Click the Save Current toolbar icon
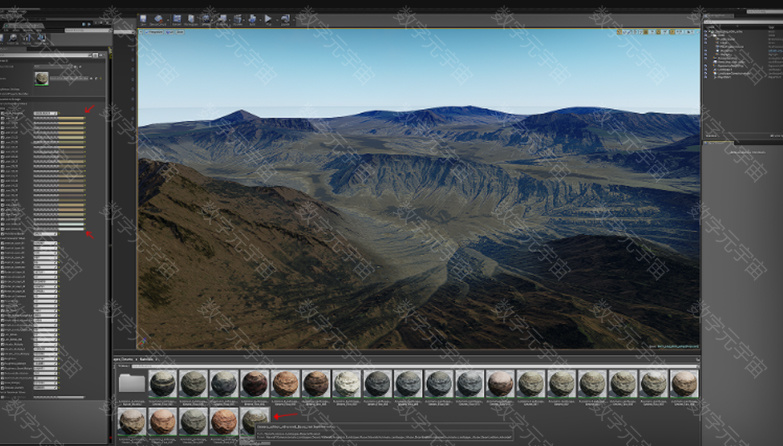This screenshot has width=783, height=446. click(x=143, y=19)
